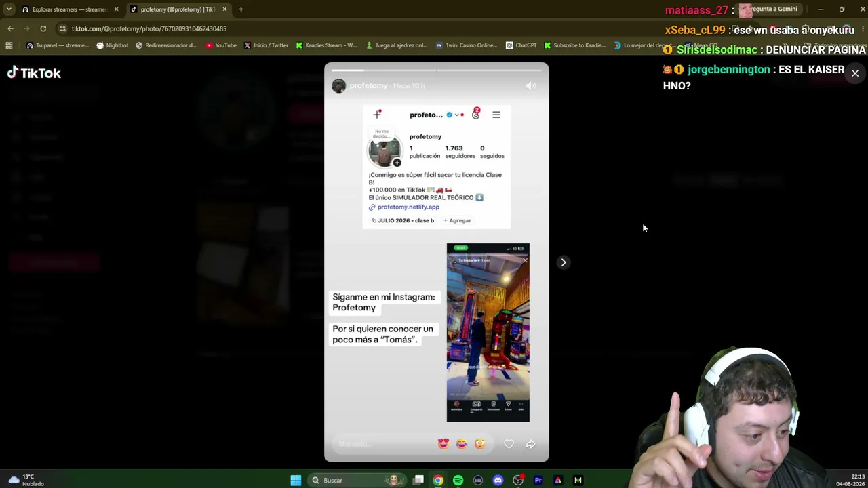This screenshot has width=868, height=488.
Task: Open Inicio / Twitter bookmark
Action: [x=266, y=45]
